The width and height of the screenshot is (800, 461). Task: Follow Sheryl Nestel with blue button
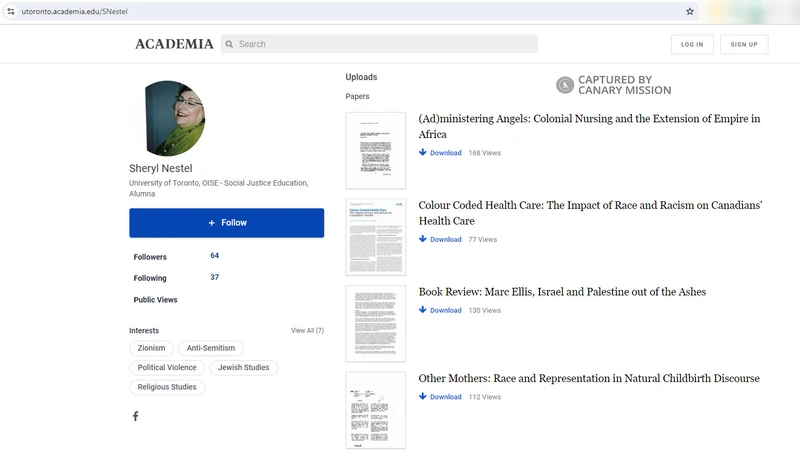point(227,223)
